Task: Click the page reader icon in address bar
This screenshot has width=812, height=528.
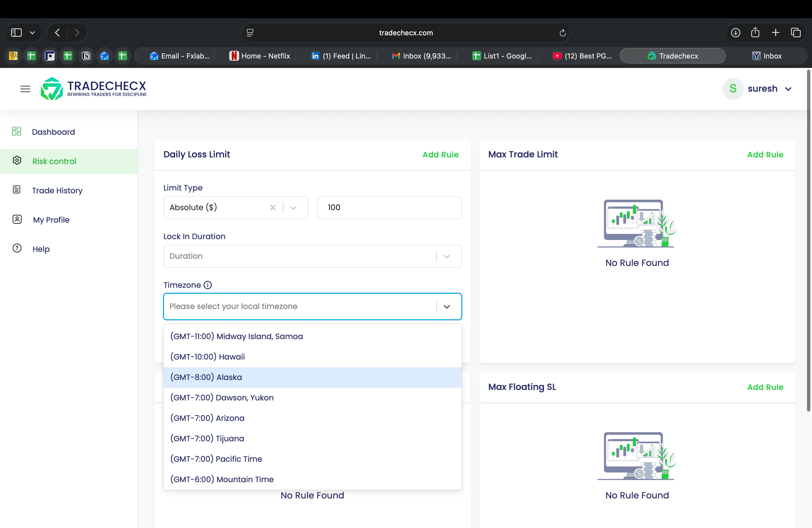Action: pyautogui.click(x=250, y=33)
